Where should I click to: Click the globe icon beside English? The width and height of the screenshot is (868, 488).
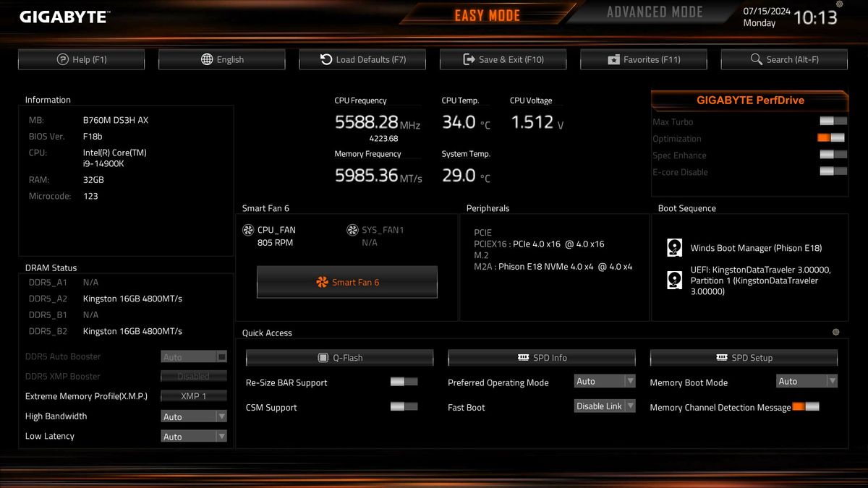[207, 59]
